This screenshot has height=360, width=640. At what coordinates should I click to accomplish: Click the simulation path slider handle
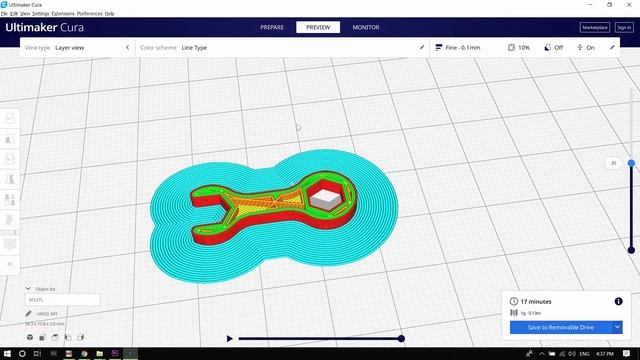(401, 338)
